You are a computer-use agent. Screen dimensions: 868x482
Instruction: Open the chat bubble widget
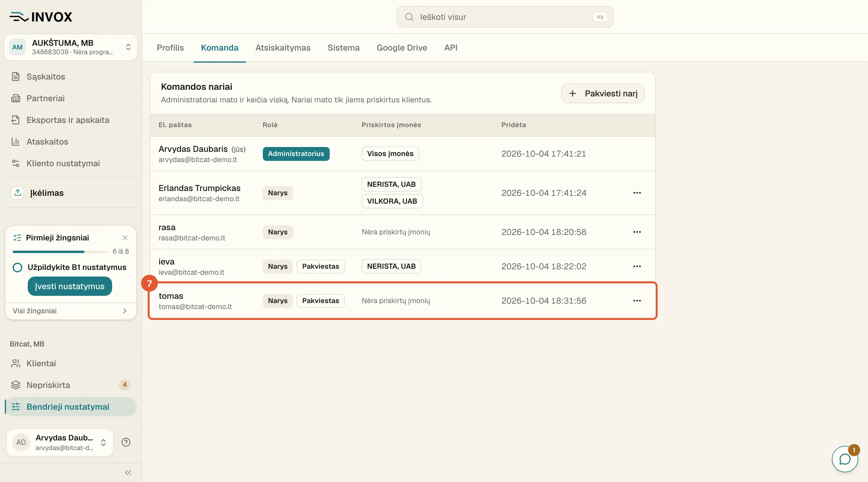[x=845, y=459]
